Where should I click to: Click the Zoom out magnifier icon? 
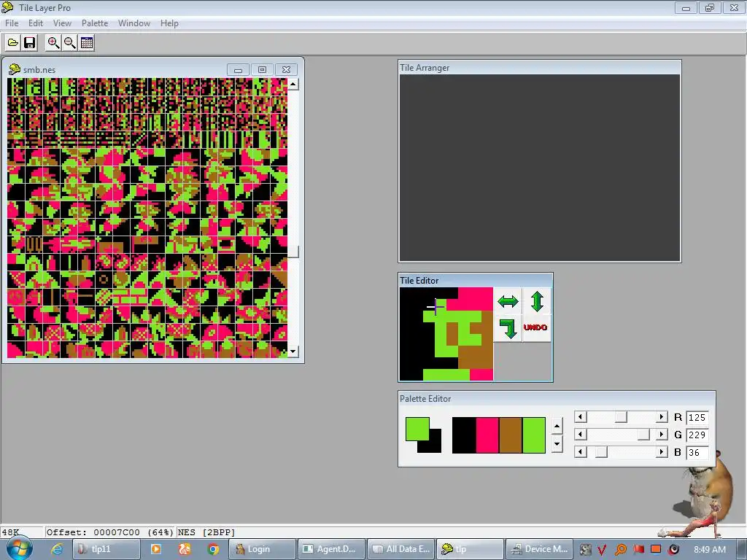click(70, 43)
